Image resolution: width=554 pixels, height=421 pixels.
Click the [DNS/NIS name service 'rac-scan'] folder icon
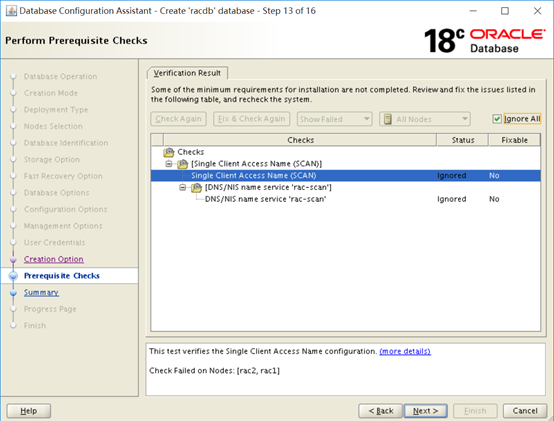tap(196, 188)
